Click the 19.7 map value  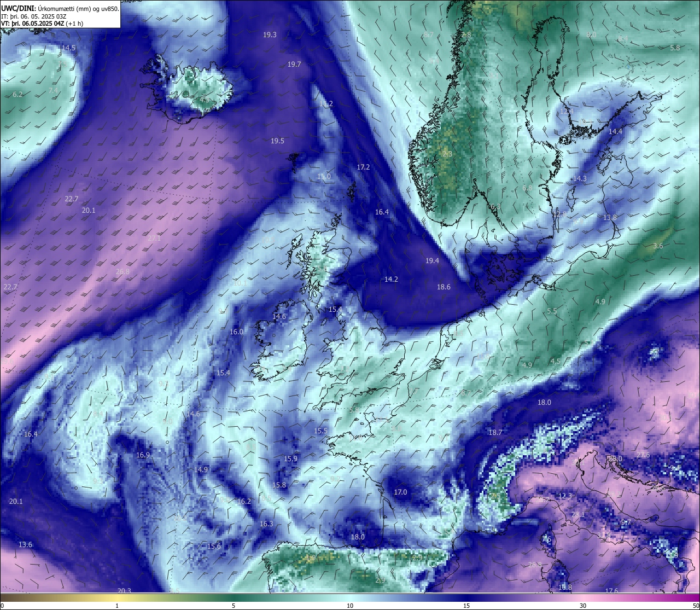click(x=294, y=65)
